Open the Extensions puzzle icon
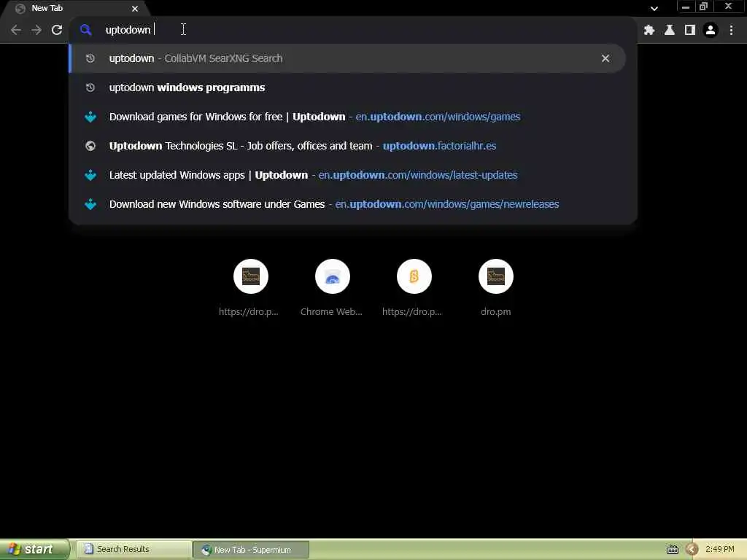The height and width of the screenshot is (560, 747). pyautogui.click(x=649, y=30)
